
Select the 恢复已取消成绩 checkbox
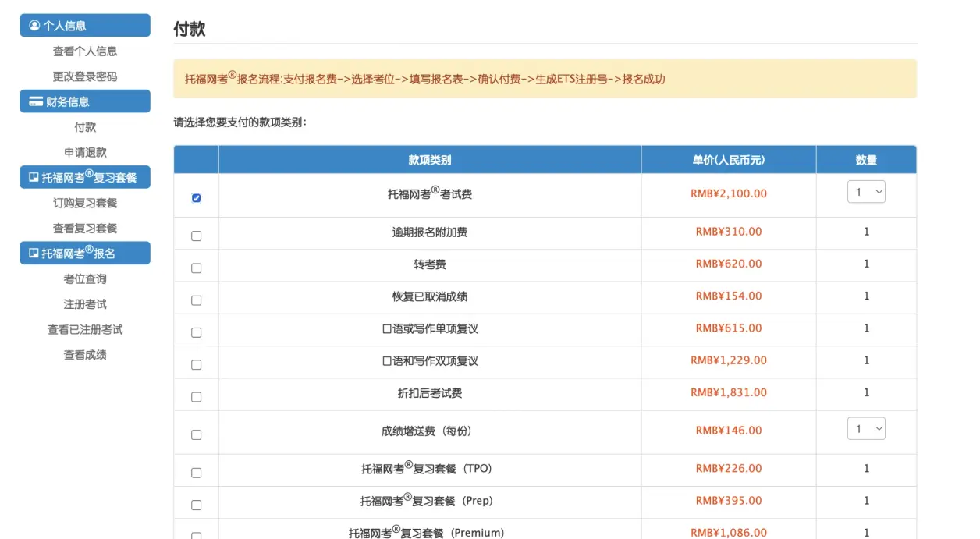[196, 300]
